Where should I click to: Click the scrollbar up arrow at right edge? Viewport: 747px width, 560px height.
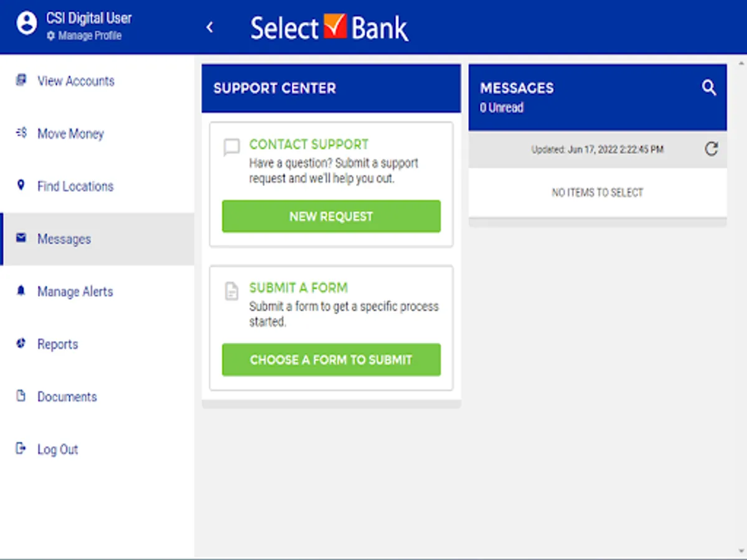pos(741,64)
